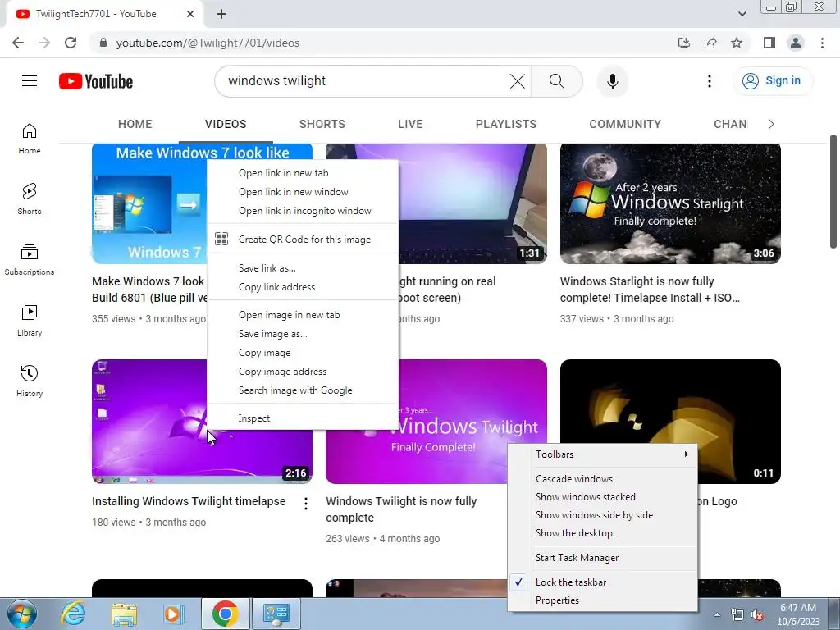This screenshot has height=630, width=840.
Task: Switch to the COMMUNITY channel tab
Action: coord(625,125)
